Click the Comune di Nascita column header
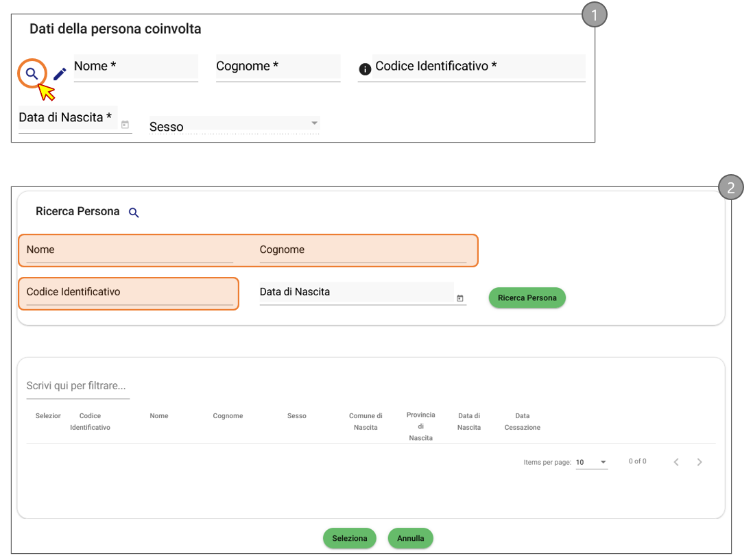Image resolution: width=753 pixels, height=560 pixels. 366,422
